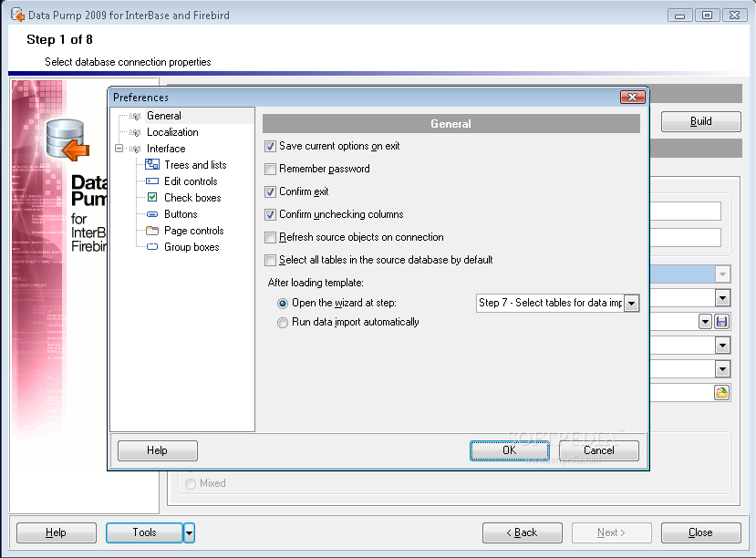
Task: Close the Preferences dialog with red X
Action: (x=632, y=98)
